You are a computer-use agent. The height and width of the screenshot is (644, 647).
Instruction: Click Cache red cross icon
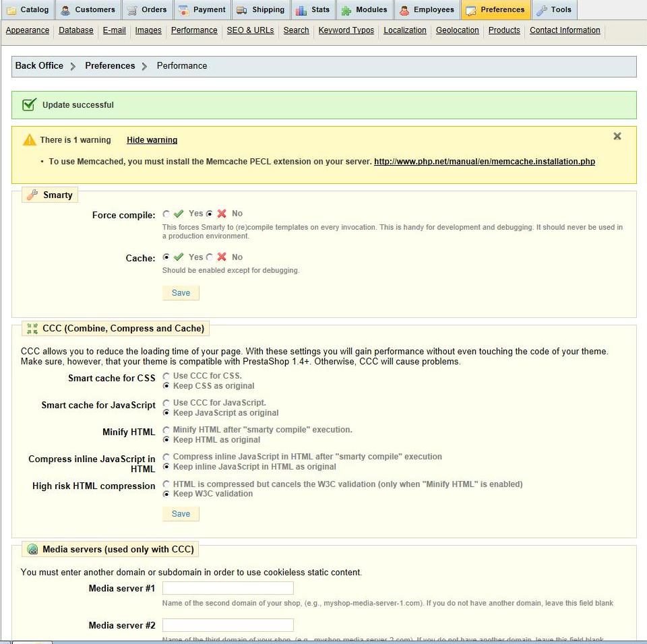tap(222, 257)
